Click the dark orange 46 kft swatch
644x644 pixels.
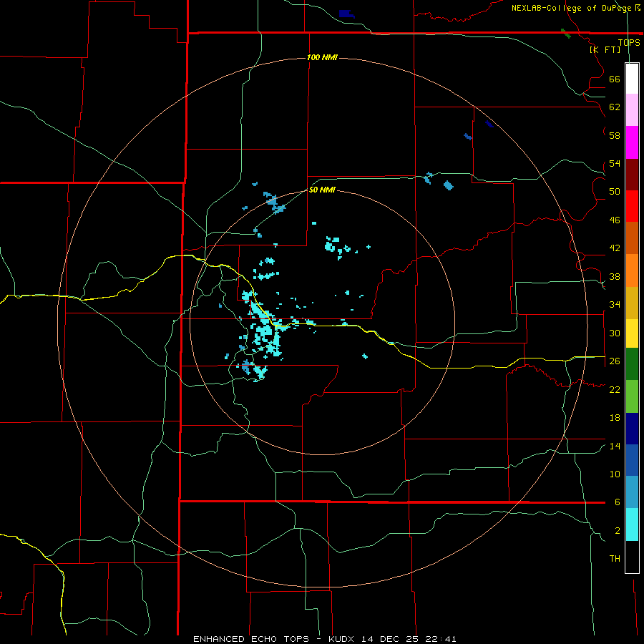(632, 238)
